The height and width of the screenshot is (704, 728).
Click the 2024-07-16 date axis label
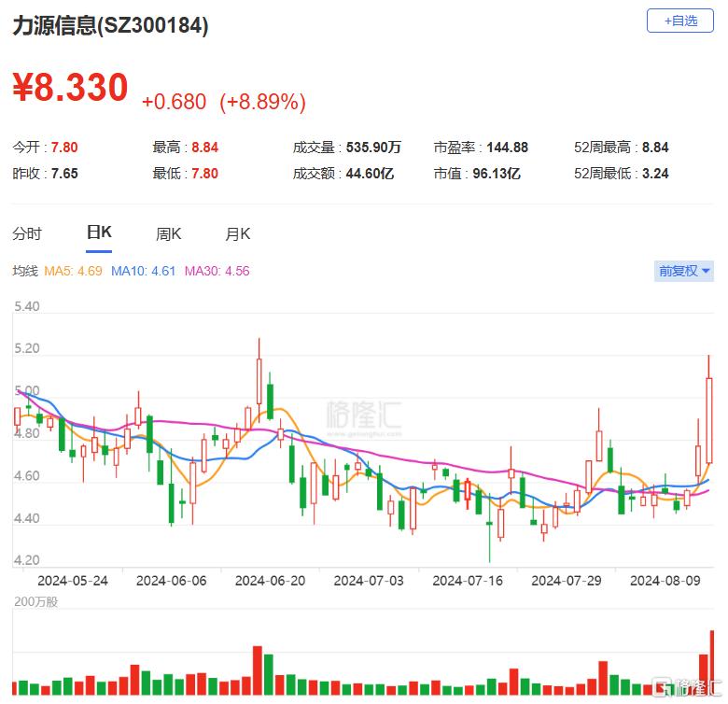click(468, 581)
